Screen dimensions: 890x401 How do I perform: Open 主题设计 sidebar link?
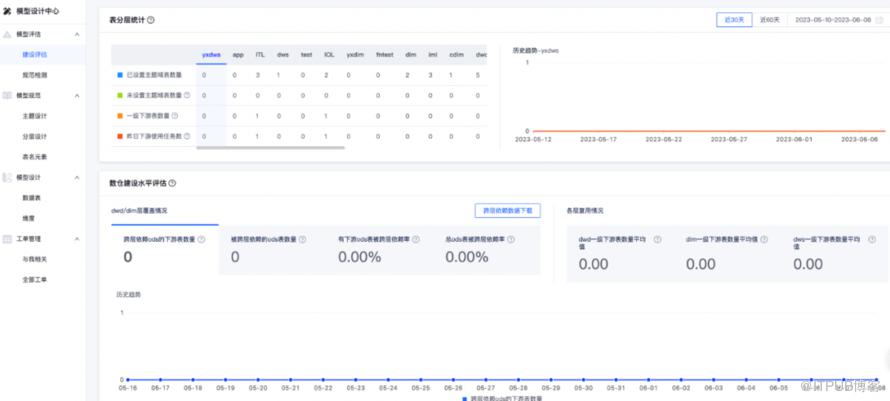(x=35, y=116)
